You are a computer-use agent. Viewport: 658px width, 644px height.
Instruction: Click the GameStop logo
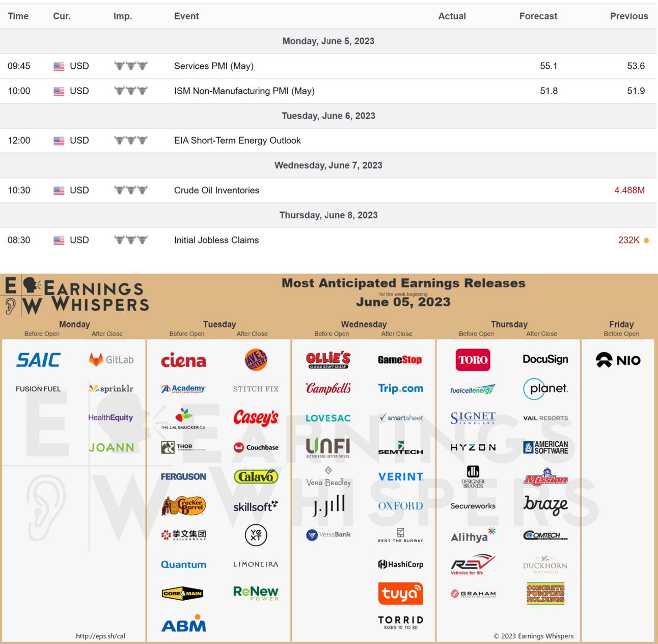(400, 360)
